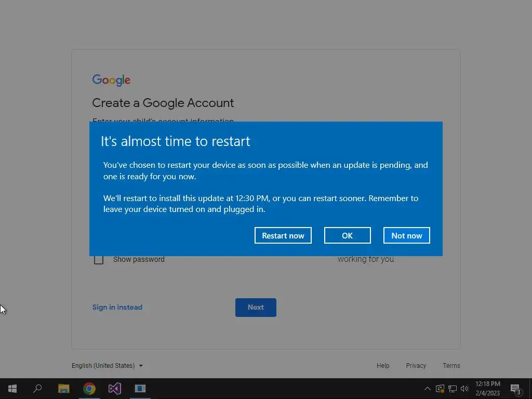532x399 pixels.
Task: Open the clock showing 12:18 PM
Action: [x=487, y=389]
